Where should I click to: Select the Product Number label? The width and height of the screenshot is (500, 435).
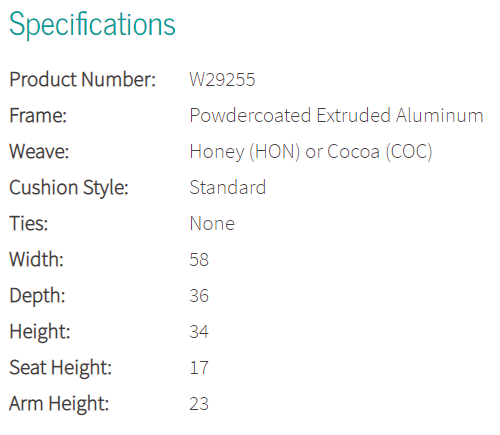point(83,79)
